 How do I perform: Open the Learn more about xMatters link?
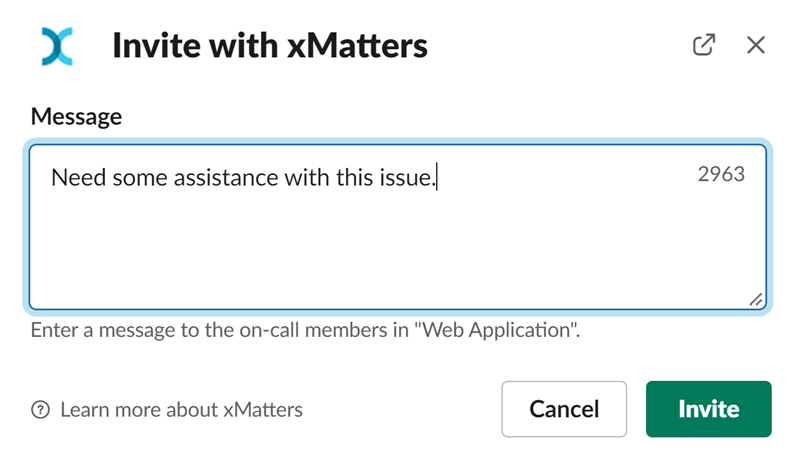[x=181, y=410]
